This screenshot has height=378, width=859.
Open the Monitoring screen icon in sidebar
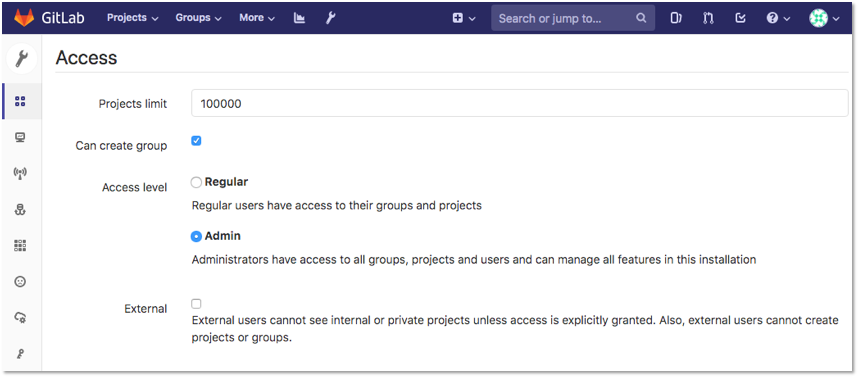20,137
